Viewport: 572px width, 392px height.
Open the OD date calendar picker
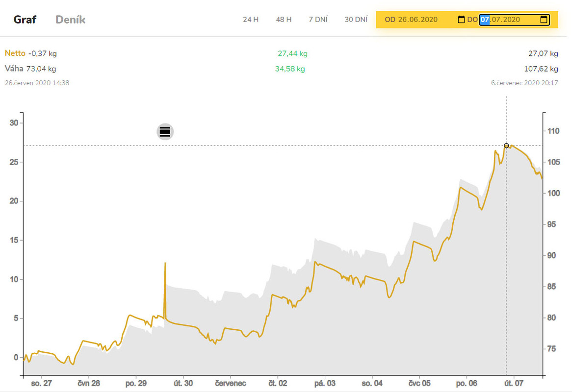[x=461, y=20]
